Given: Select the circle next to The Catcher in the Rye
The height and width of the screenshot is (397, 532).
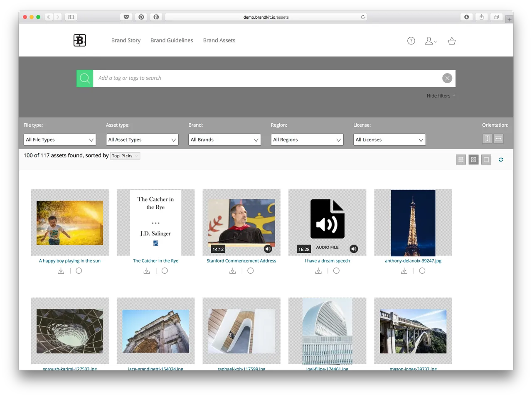Looking at the screenshot, I should pos(165,270).
